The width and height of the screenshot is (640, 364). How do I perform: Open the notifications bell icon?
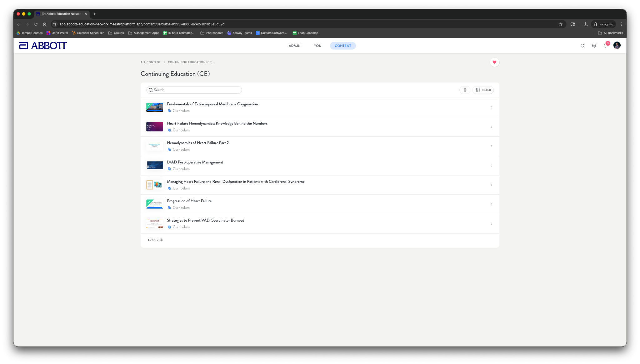coord(605,46)
